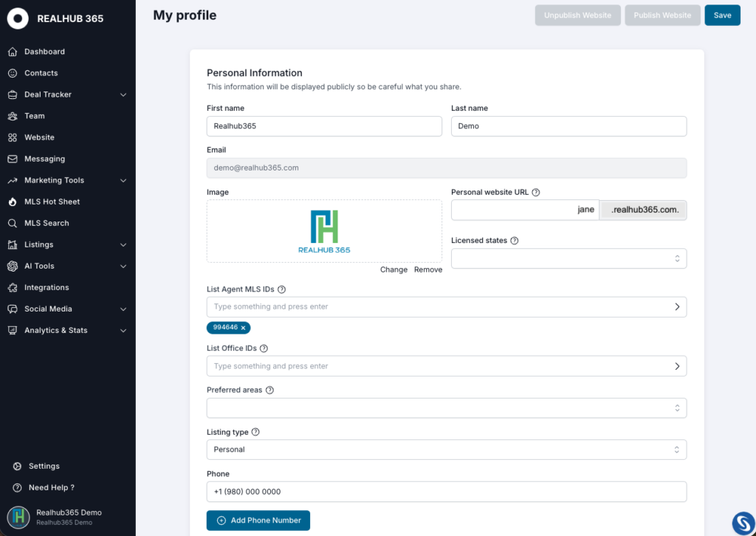Click the help icon beside List Office IDs
Image resolution: width=756 pixels, height=536 pixels.
point(264,348)
